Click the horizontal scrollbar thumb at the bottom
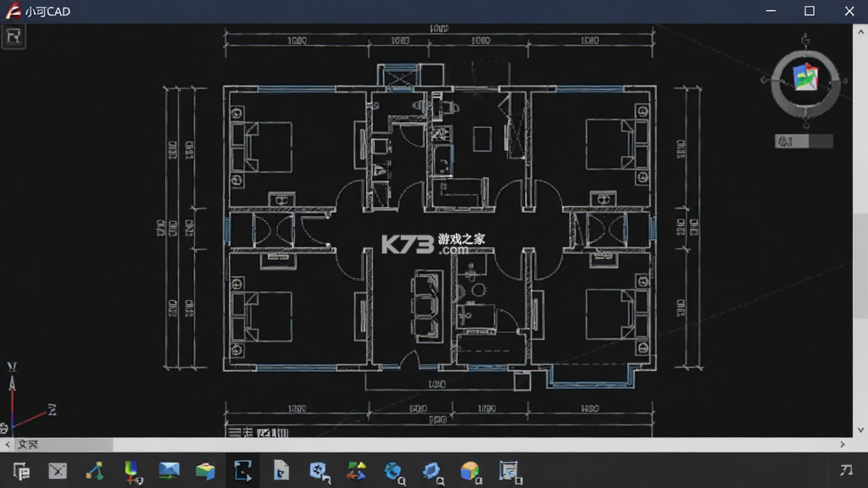This screenshot has width=868, height=488. (64, 444)
